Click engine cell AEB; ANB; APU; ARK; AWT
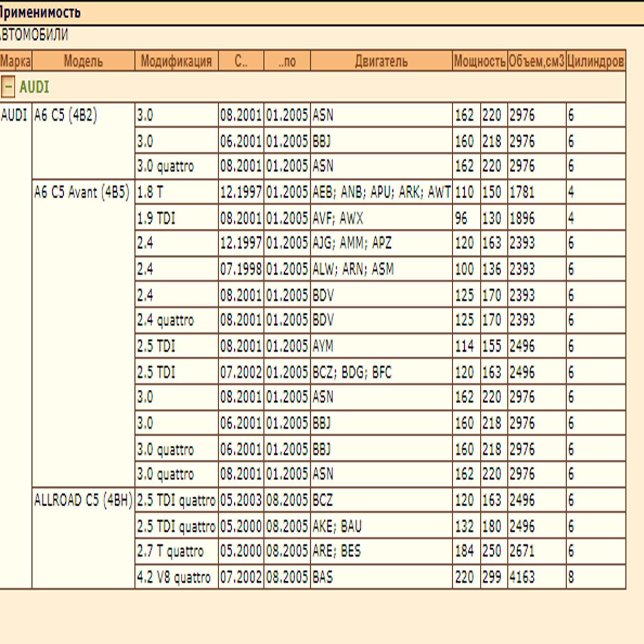The height and width of the screenshot is (644, 644). tap(381, 192)
